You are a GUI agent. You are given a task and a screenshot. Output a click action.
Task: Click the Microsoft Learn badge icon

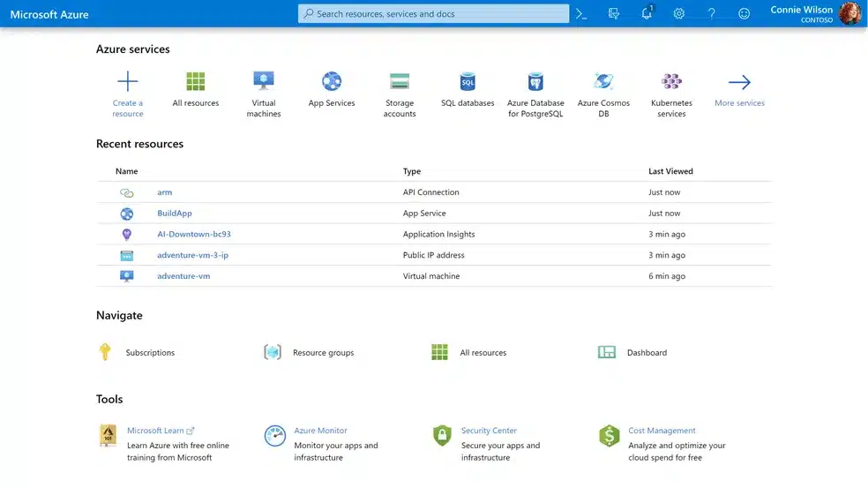pyautogui.click(x=108, y=435)
